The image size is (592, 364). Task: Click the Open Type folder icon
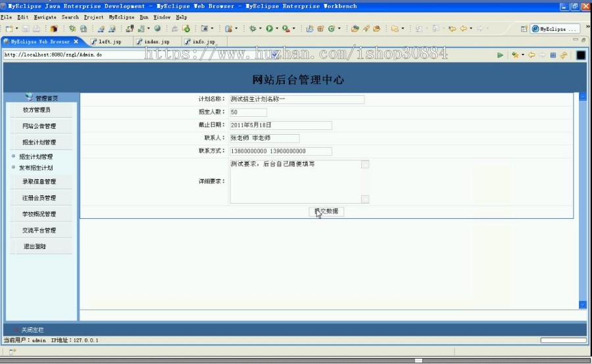[355, 29]
